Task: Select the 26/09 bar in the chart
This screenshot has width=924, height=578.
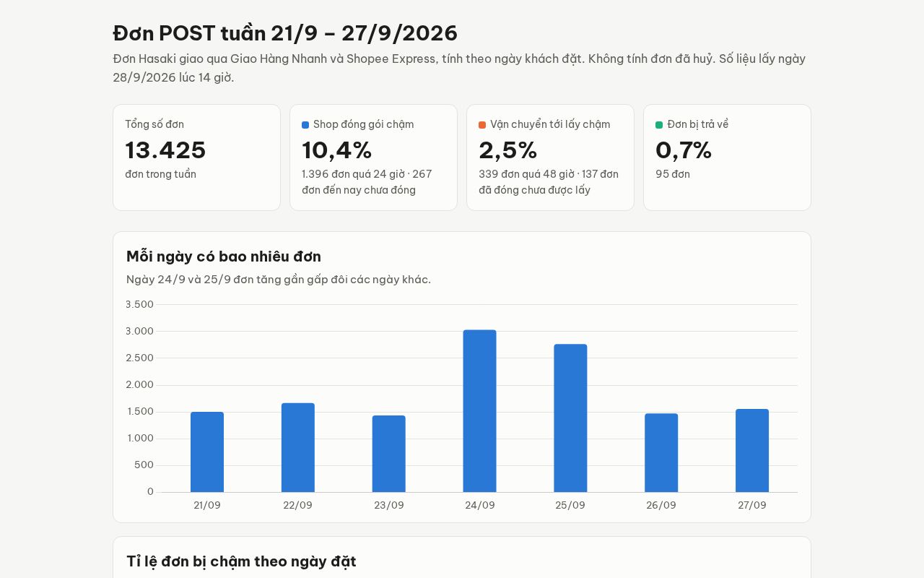Action: (x=661, y=453)
